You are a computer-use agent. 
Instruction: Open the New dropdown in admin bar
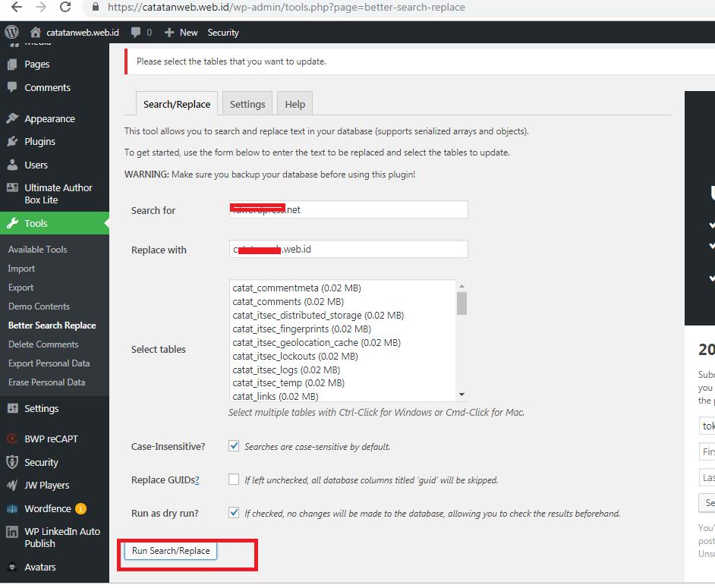pyautogui.click(x=181, y=33)
